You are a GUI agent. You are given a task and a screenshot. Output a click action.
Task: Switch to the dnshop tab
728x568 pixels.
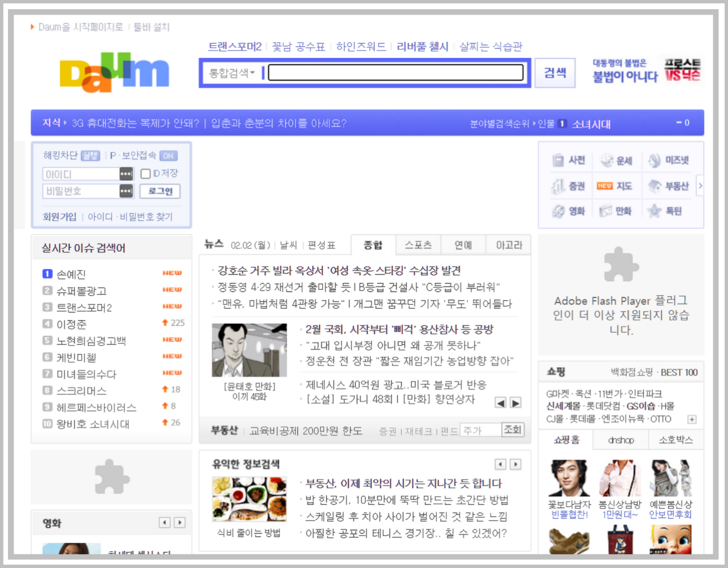(x=621, y=440)
